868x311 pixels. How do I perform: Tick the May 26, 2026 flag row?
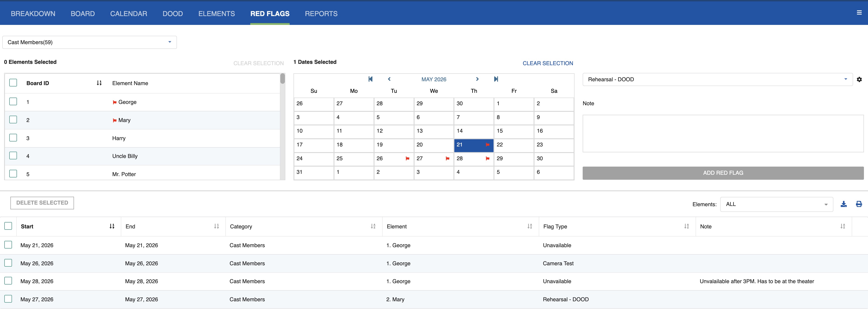[8, 263]
